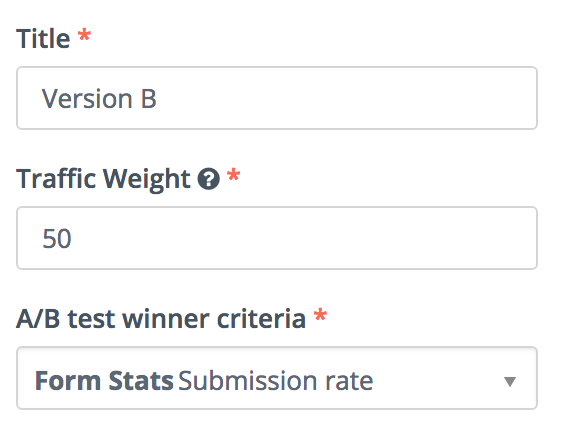
Task: Click on the 'Version B' text
Action: pyautogui.click(x=99, y=99)
